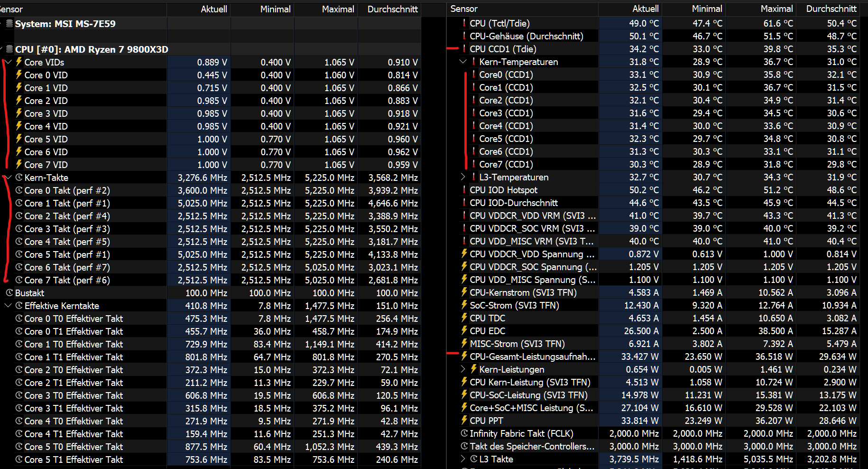Select the Core 7 Takt (perf #6) row
The image size is (868, 469).
(211, 280)
